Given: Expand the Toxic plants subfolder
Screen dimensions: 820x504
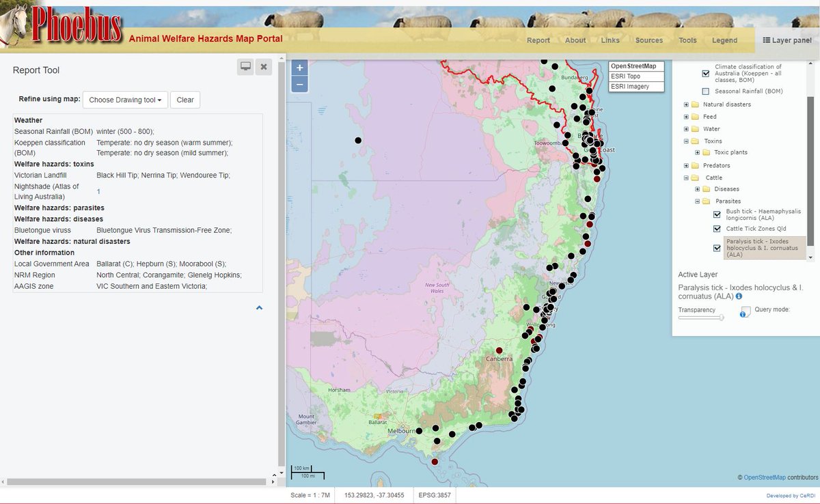Looking at the screenshot, I should (x=698, y=153).
